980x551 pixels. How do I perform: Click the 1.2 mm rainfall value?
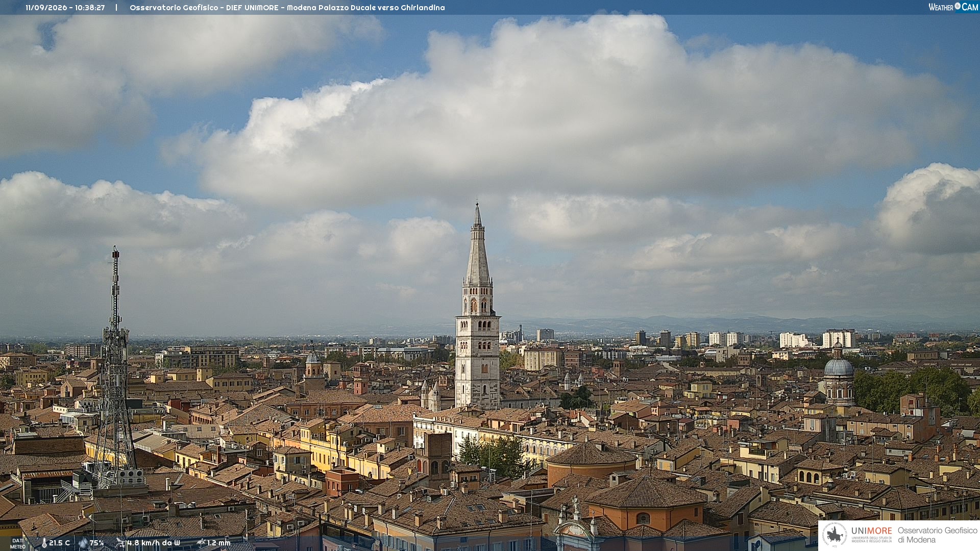click(218, 543)
